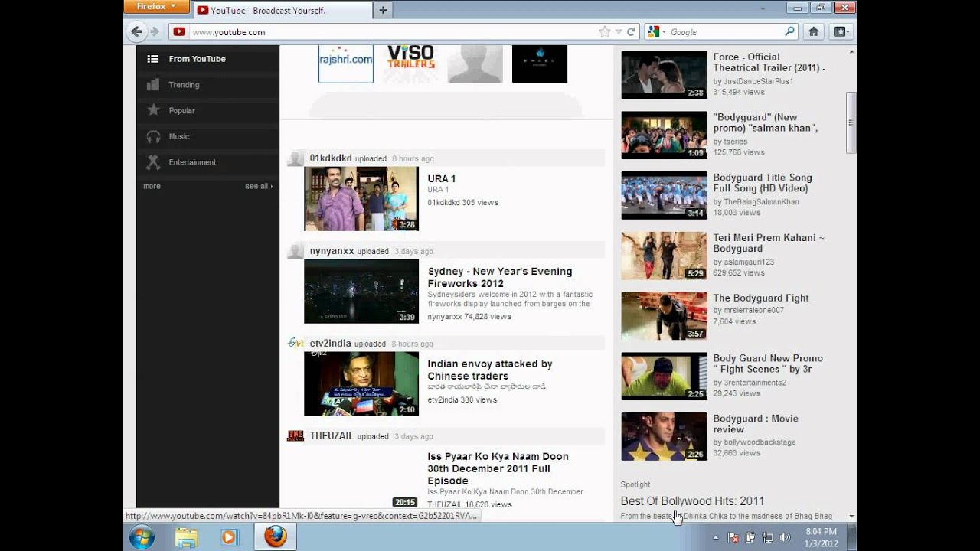Open File Explorer from the taskbar
980x551 pixels.
(x=187, y=538)
